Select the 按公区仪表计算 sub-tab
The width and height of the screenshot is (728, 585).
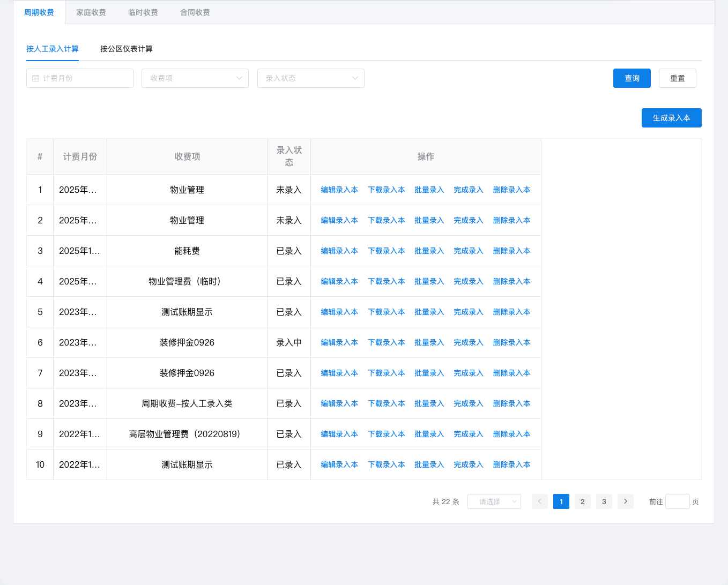127,49
